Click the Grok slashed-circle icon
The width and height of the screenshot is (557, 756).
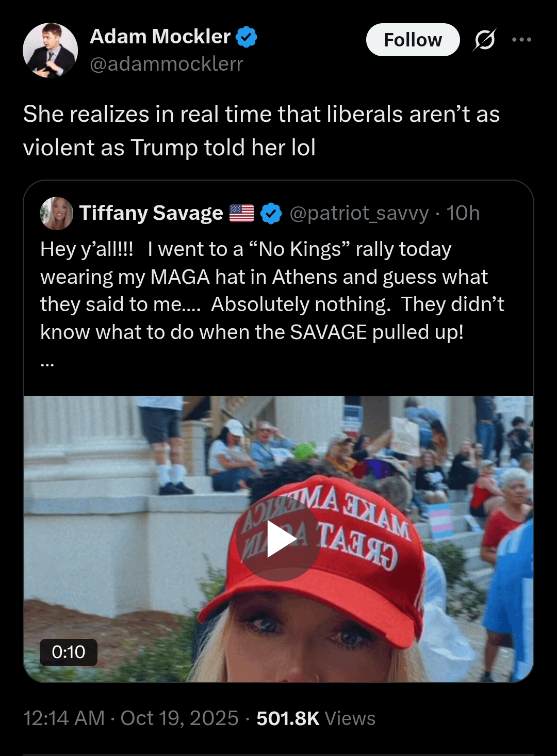pyautogui.click(x=484, y=40)
